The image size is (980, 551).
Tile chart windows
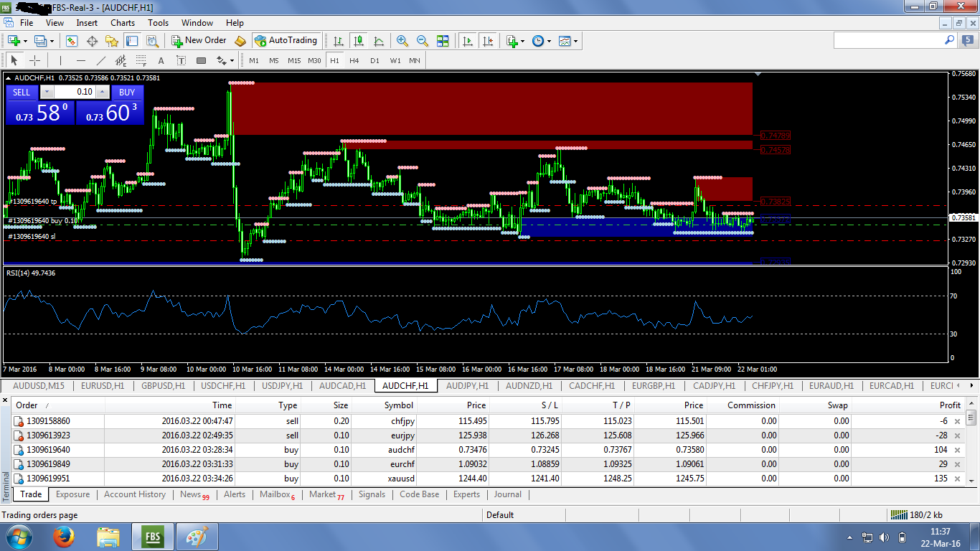click(x=443, y=41)
